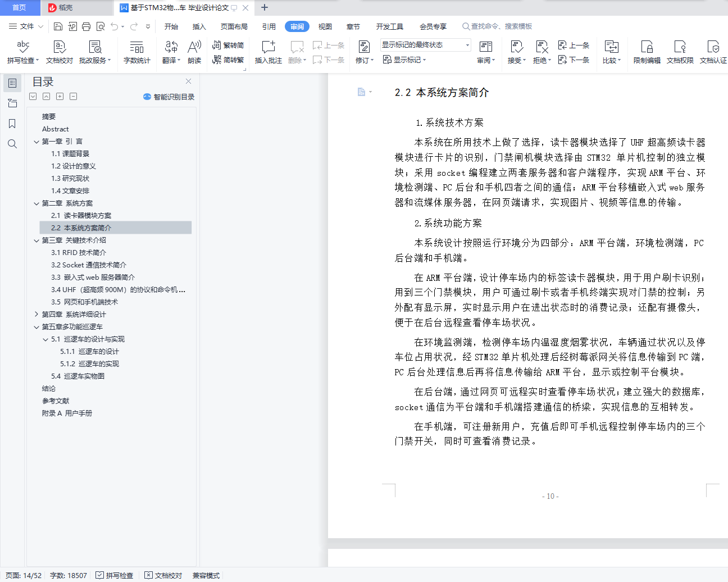Show the outline pane from the sidebar
Viewport: 728px width, 582px height.
click(x=12, y=83)
